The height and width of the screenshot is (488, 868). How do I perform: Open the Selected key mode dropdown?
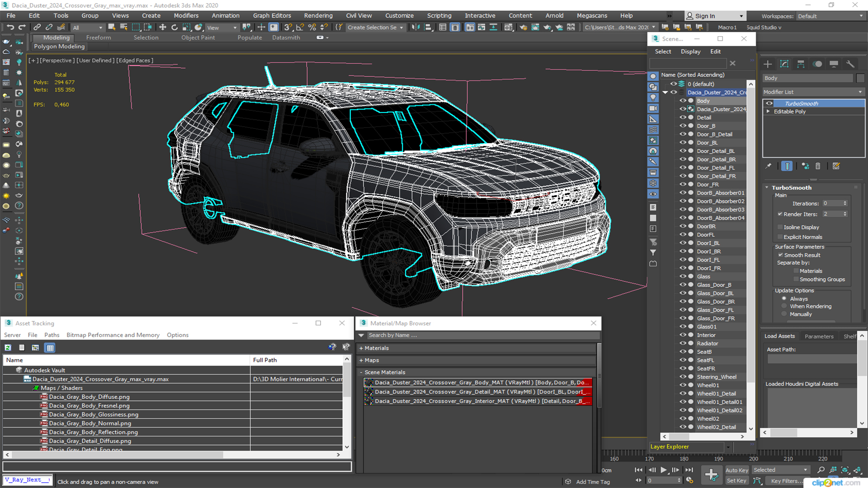click(x=781, y=470)
